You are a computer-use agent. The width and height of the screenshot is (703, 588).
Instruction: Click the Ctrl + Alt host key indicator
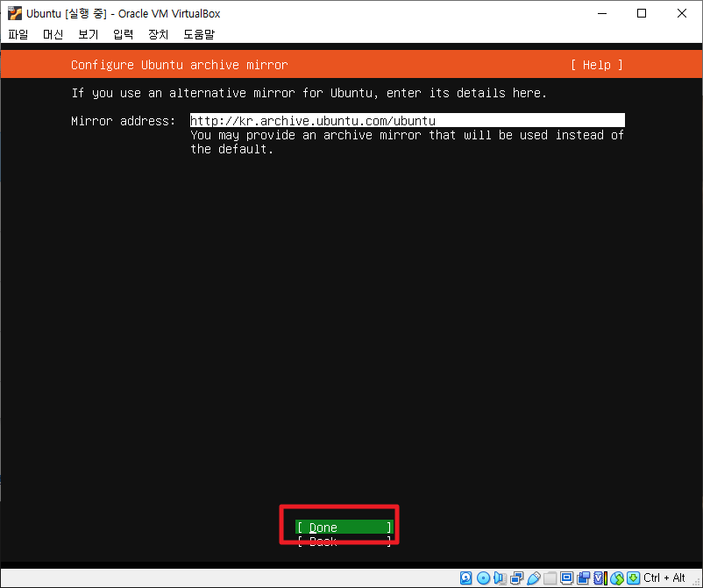664,577
